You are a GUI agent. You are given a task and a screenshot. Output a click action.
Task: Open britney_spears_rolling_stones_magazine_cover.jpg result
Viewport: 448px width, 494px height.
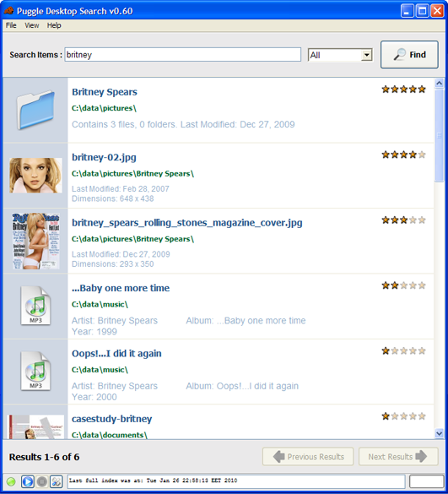(x=187, y=223)
